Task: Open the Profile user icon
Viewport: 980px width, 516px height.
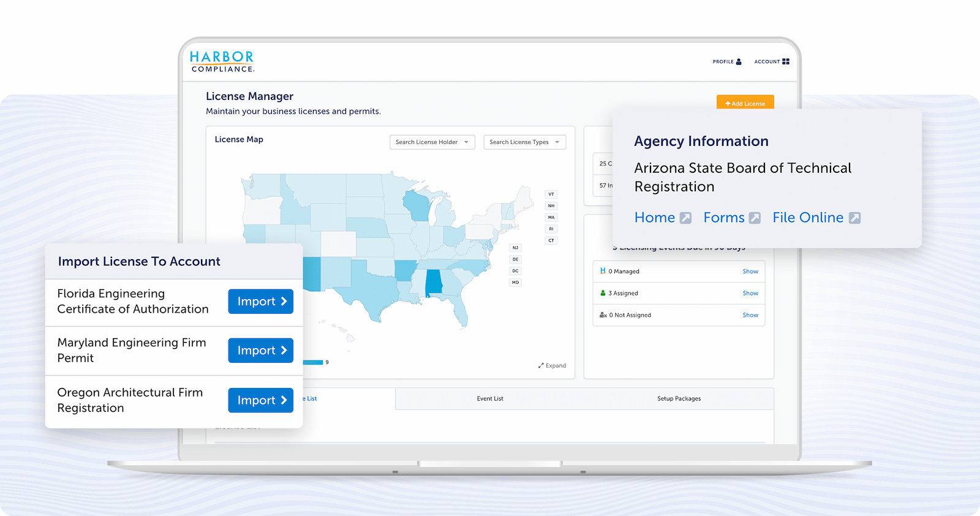Action: coord(739,62)
